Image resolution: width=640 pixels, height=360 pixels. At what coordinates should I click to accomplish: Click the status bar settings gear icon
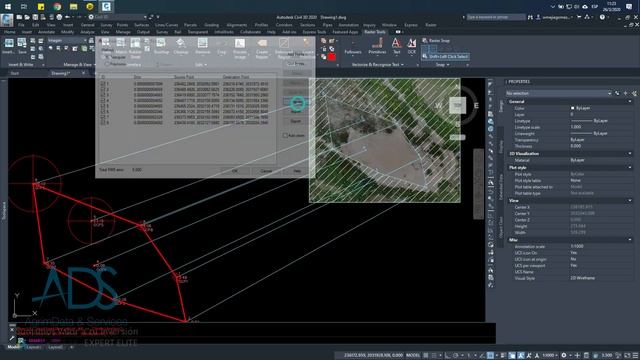coord(564,356)
